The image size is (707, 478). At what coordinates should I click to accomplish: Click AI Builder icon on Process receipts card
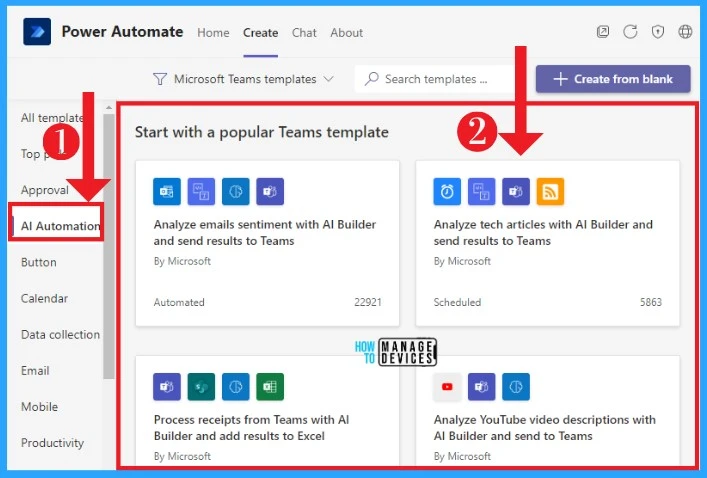[235, 386]
